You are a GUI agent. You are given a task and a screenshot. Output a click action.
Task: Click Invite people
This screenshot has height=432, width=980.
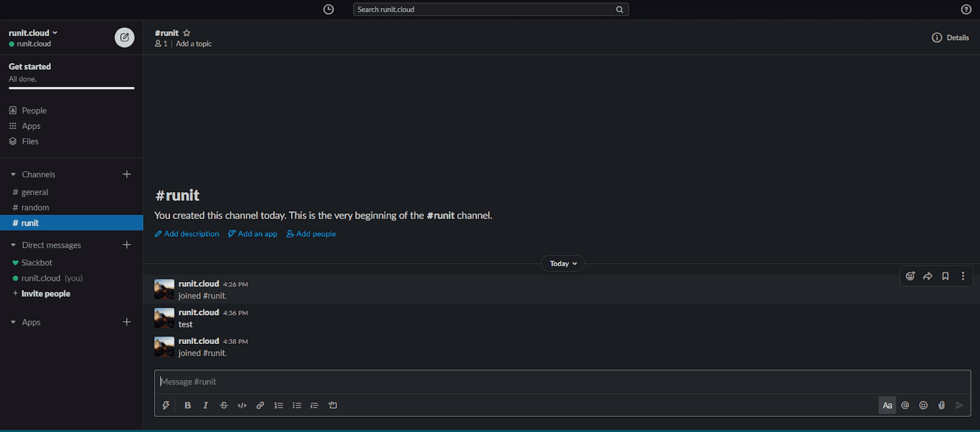(x=45, y=294)
